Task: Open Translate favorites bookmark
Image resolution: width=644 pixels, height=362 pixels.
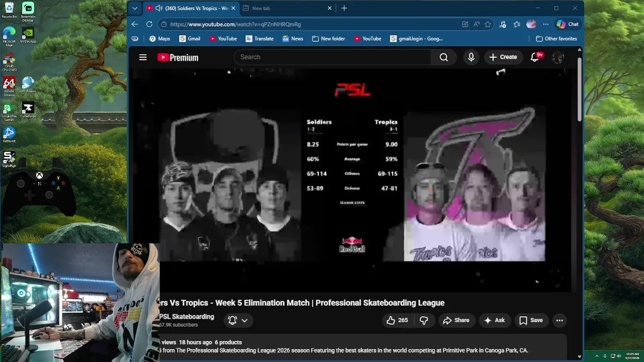Action: coord(259,39)
